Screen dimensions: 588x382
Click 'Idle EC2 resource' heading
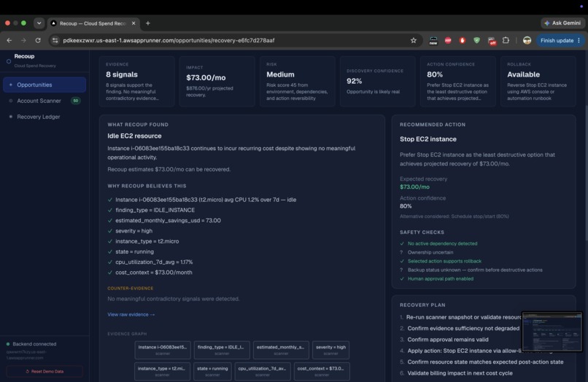(x=135, y=136)
